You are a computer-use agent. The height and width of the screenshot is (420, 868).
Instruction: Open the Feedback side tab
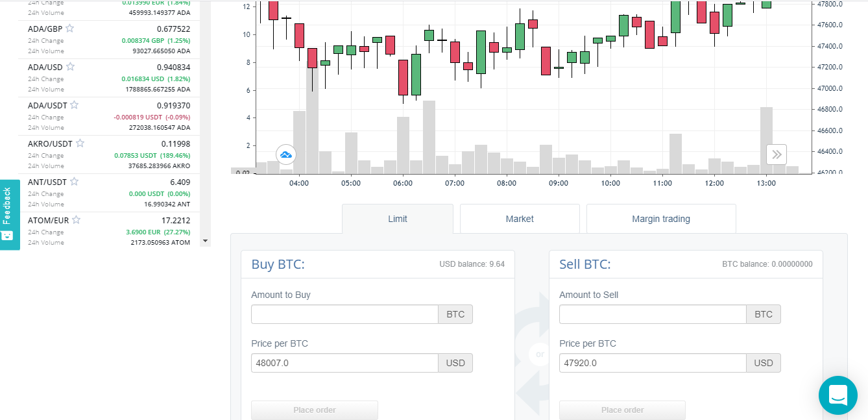tap(9, 214)
